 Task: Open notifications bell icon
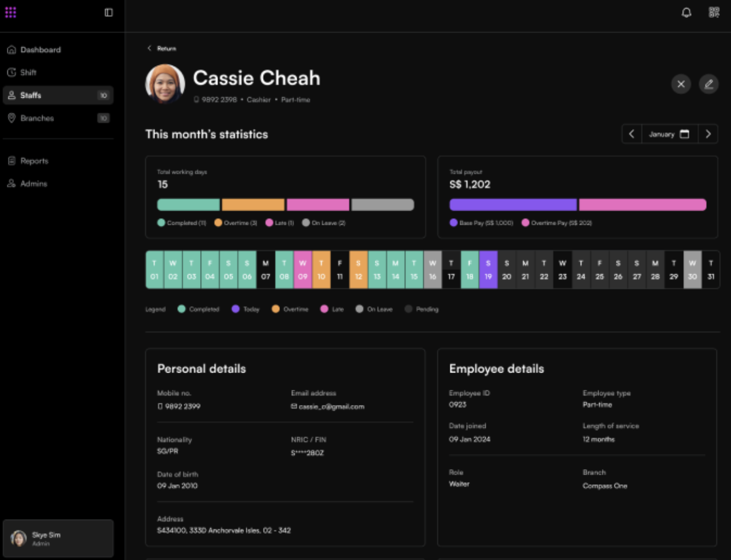(686, 13)
